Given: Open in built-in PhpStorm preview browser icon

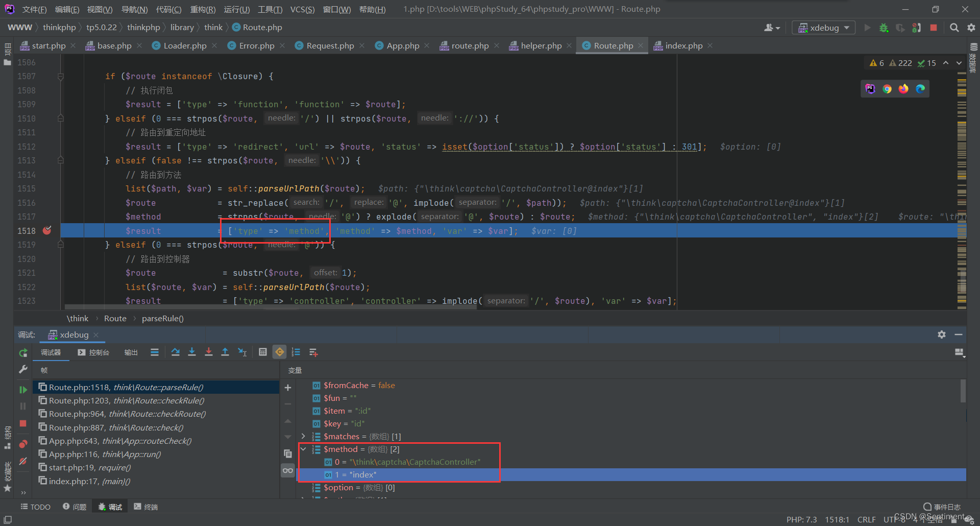Looking at the screenshot, I should coord(870,89).
